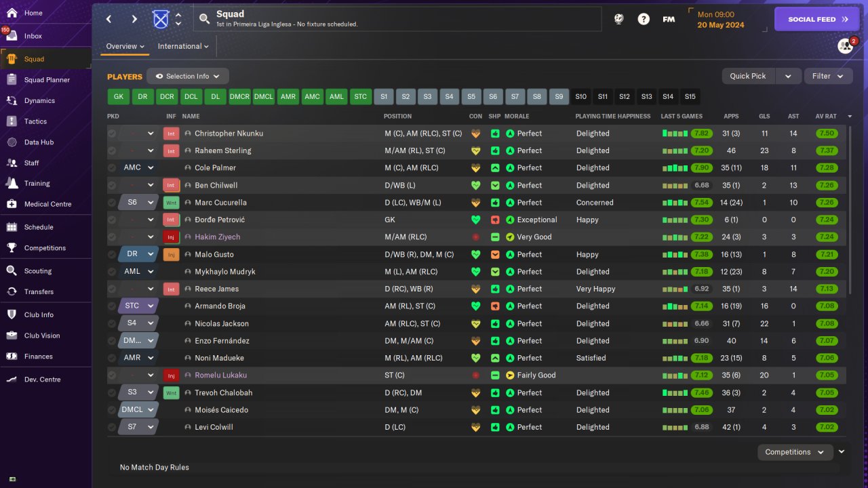The height and width of the screenshot is (488, 868).
Task: Toggle pick checkbox for Ben Chilwell
Action: point(112,185)
